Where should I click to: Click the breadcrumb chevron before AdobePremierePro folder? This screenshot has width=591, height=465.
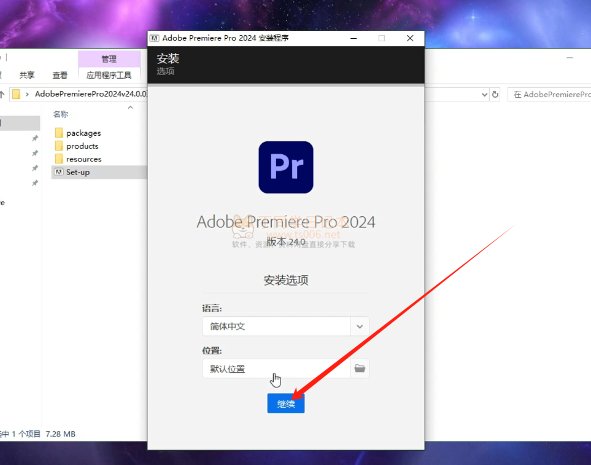coord(27,94)
